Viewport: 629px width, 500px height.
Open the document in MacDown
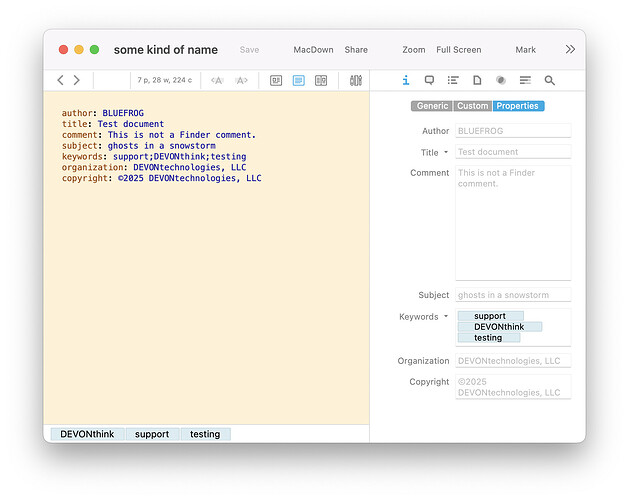pos(313,50)
